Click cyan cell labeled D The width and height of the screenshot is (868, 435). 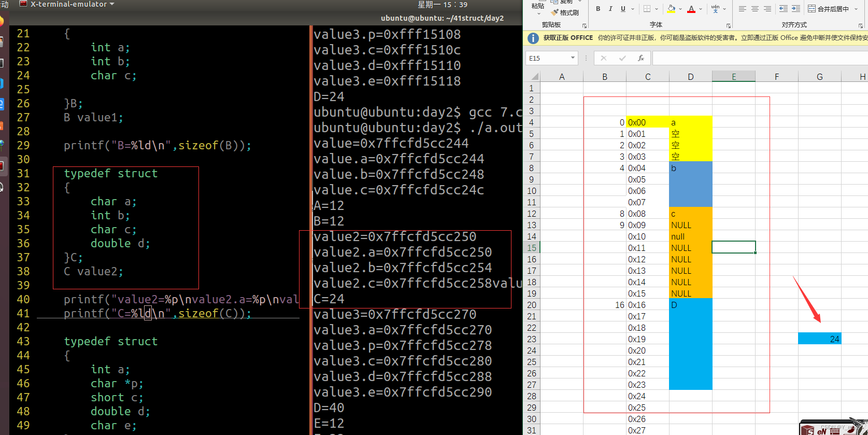click(691, 305)
